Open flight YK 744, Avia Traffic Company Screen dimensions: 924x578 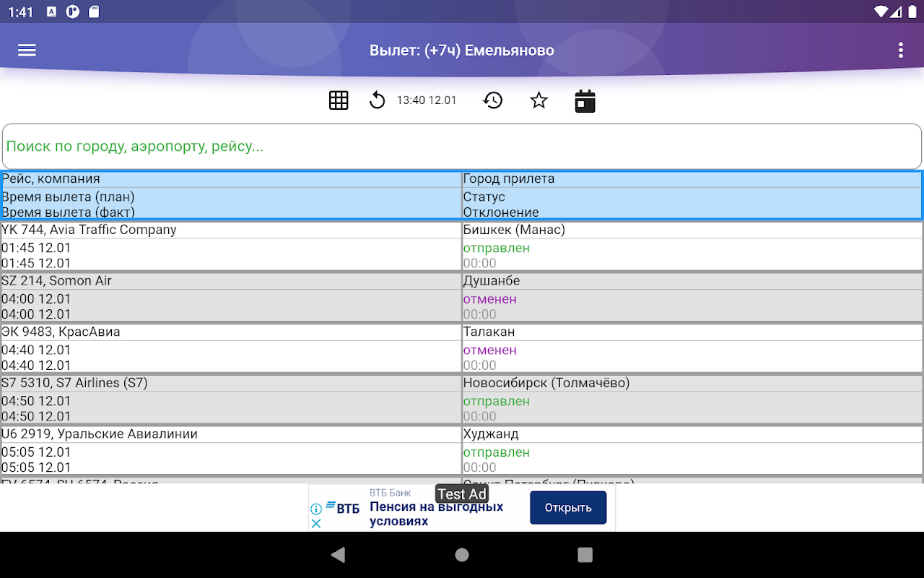(89, 230)
